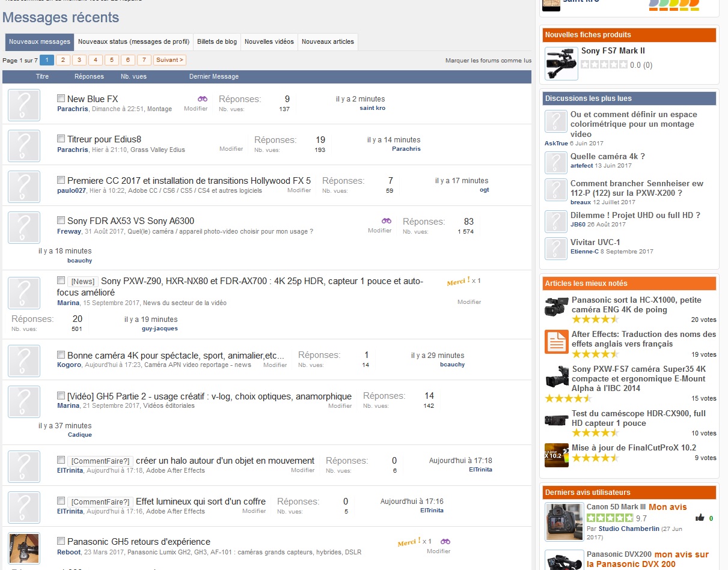Viewport: 728px width, 570px height.
Task: Open the Billets de blog tab
Action: [x=217, y=42]
